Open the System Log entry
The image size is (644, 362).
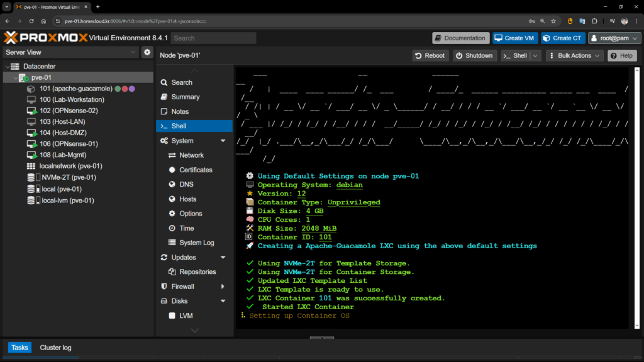[x=196, y=243]
